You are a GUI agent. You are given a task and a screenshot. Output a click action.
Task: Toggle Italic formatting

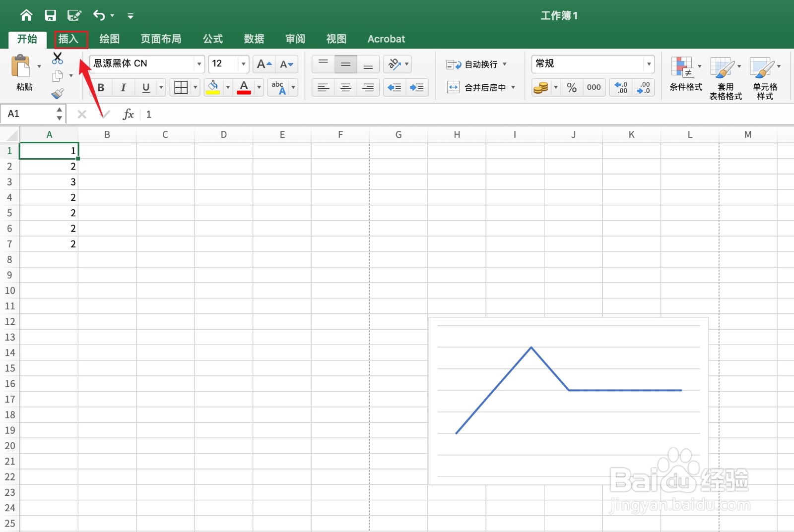coord(124,88)
